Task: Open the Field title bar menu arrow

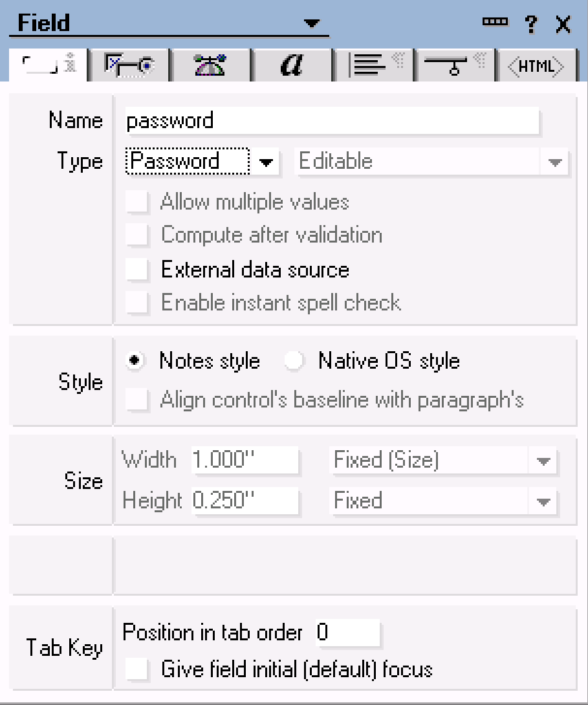Action: pyautogui.click(x=312, y=23)
